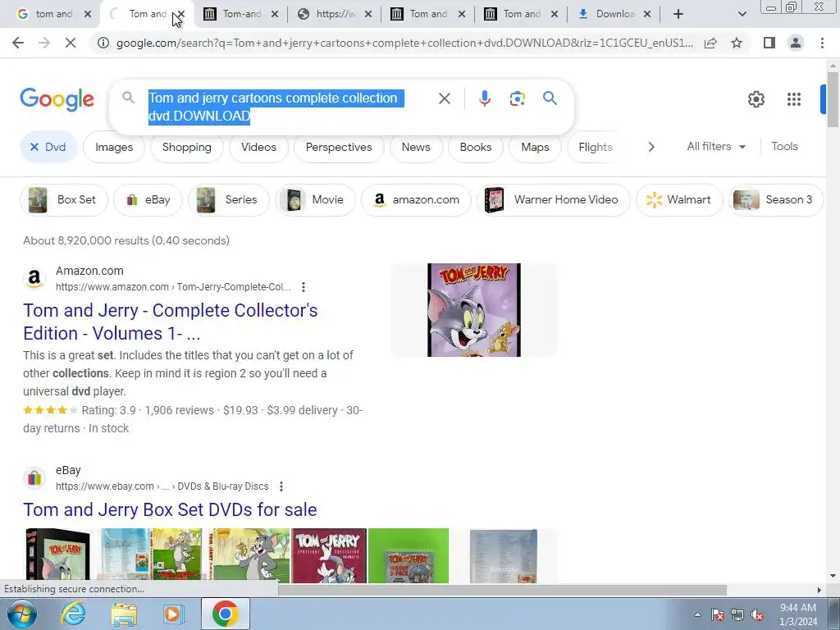
Task: Click the green eBay product thumbnail
Action: tap(409, 555)
